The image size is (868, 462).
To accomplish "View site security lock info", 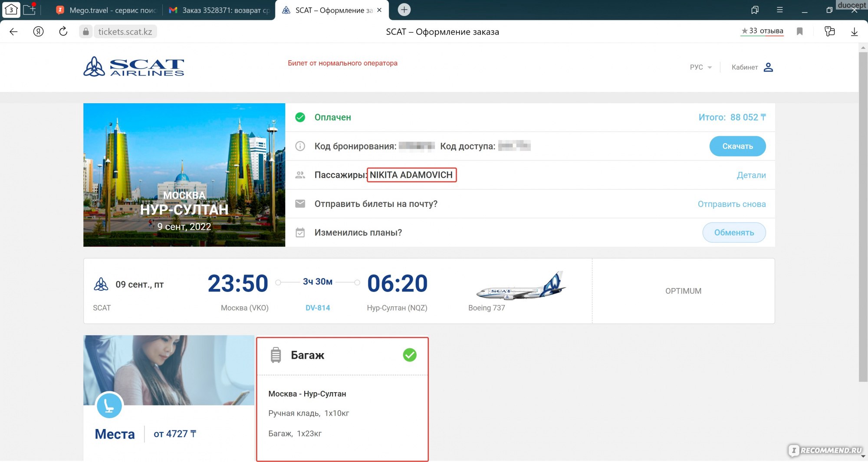I will point(86,32).
